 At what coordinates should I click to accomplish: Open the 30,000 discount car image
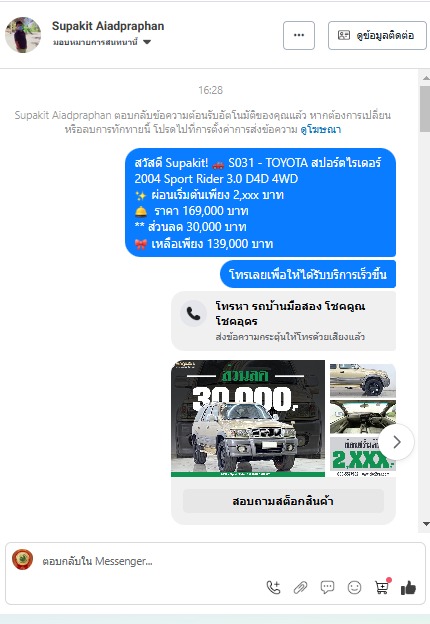[x=248, y=418]
